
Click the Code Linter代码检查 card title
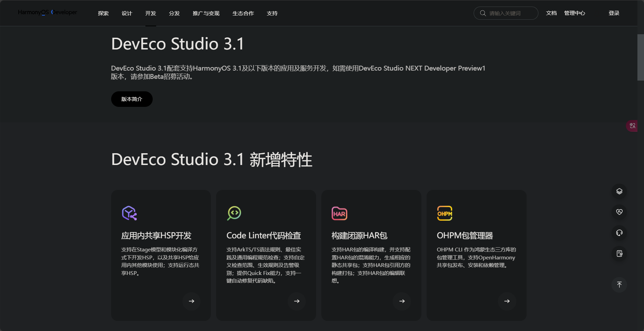click(263, 236)
